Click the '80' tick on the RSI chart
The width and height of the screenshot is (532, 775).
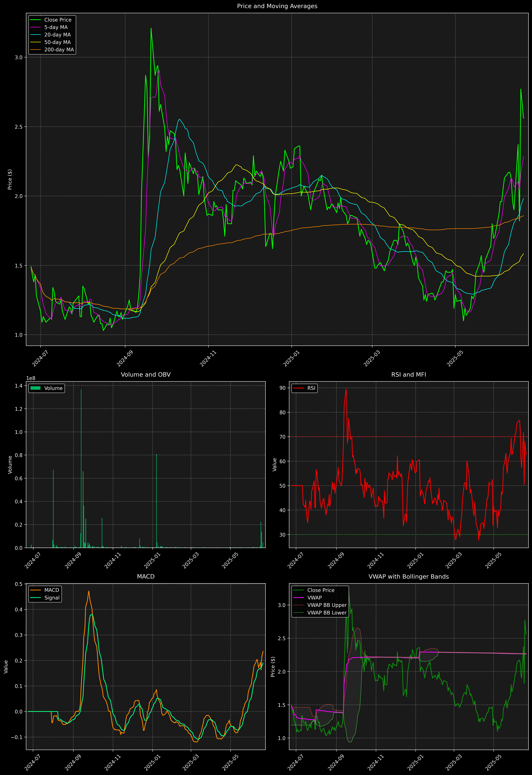(x=283, y=412)
